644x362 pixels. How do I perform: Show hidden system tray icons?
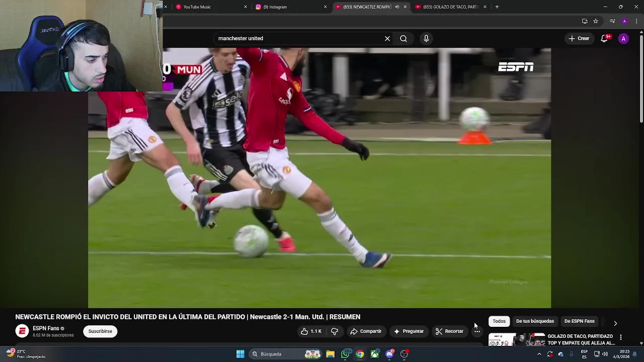pyautogui.click(x=539, y=354)
